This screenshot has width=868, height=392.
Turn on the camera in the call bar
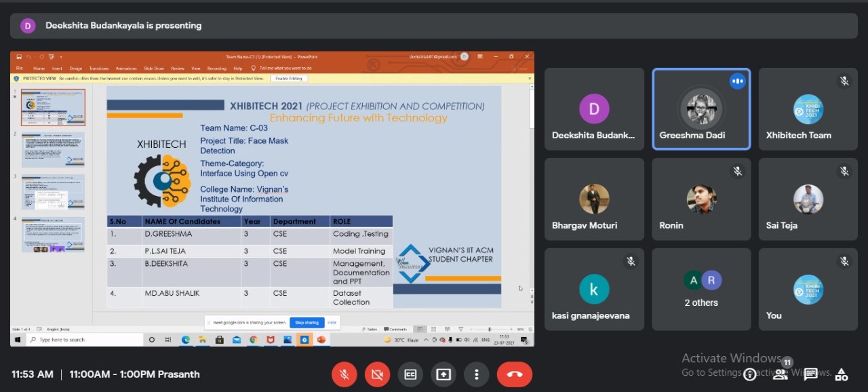[377, 374]
